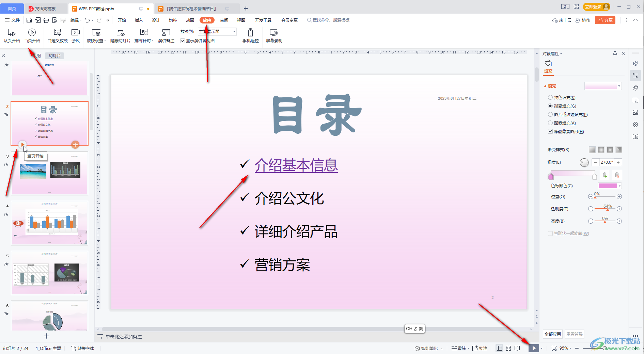Open zoom percentage 95% dropdown
This screenshot has width=644, height=354.
pyautogui.click(x=565, y=348)
